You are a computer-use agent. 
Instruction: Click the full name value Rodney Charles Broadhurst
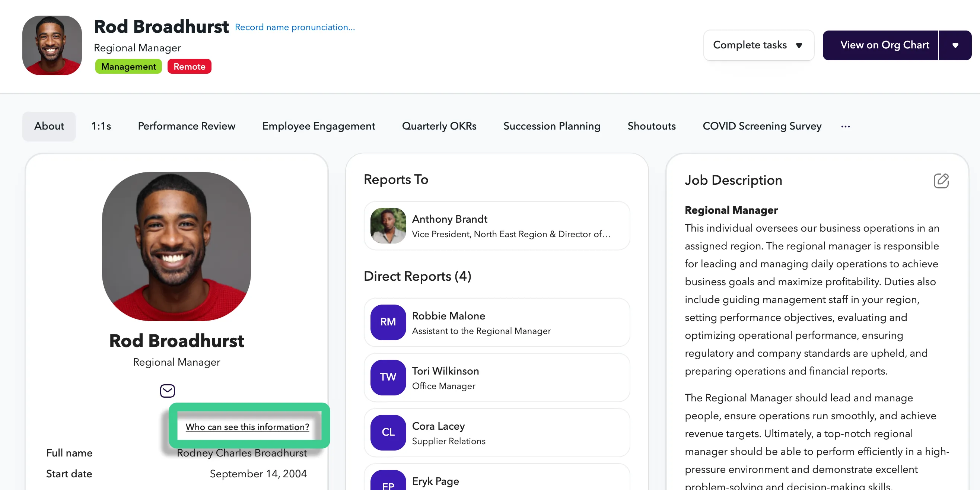(x=242, y=453)
